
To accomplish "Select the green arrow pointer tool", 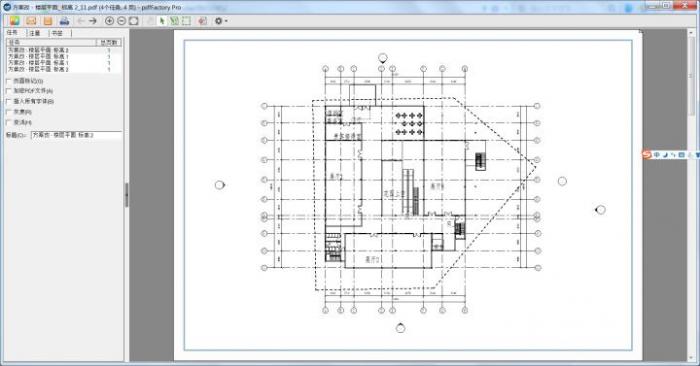I will (162, 21).
